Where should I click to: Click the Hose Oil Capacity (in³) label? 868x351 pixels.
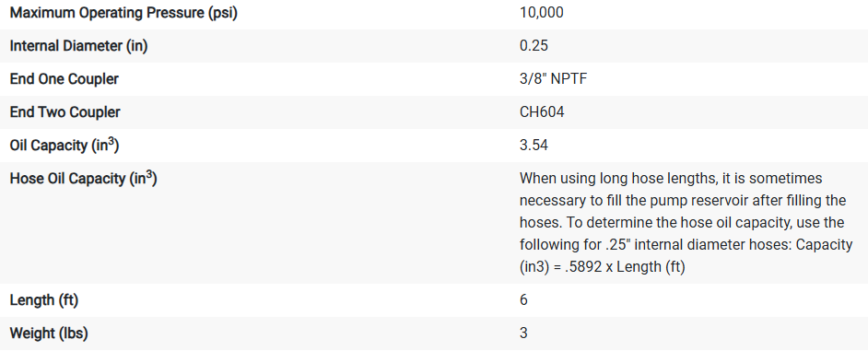(83, 179)
